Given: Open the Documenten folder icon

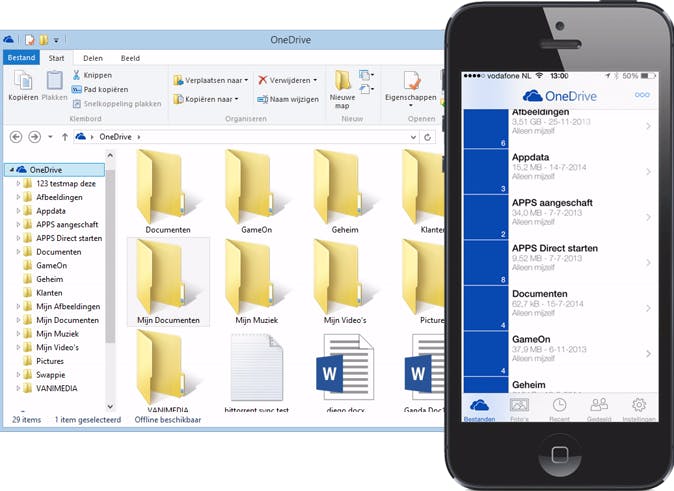Looking at the screenshot, I should (168, 191).
